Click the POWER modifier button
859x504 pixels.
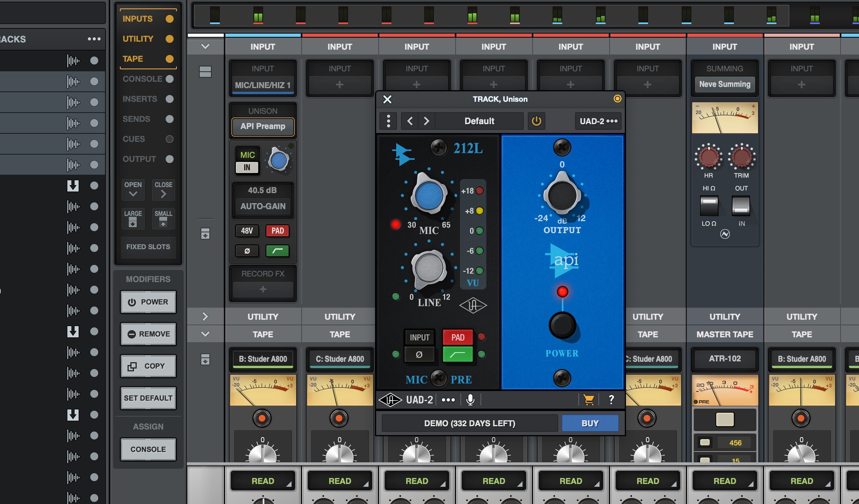[x=148, y=302]
